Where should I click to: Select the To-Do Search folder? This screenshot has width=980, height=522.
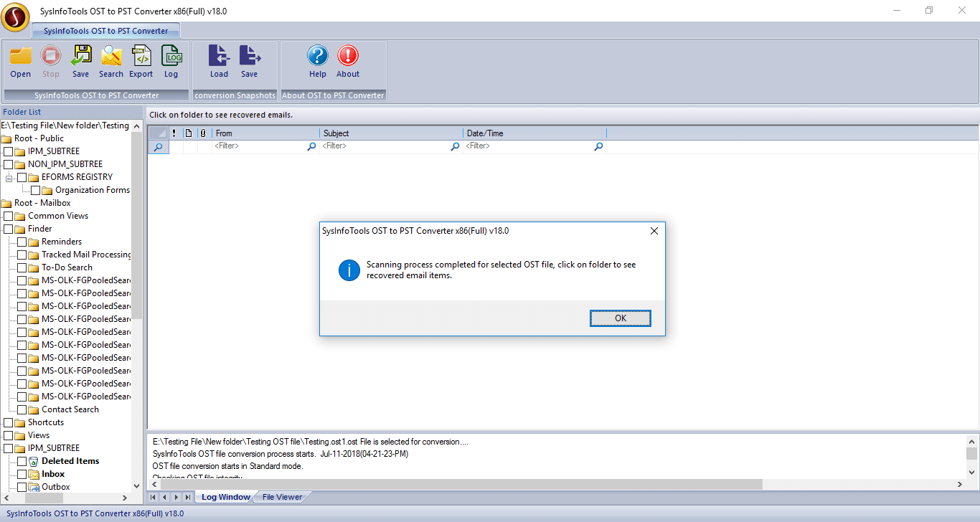pos(67,267)
